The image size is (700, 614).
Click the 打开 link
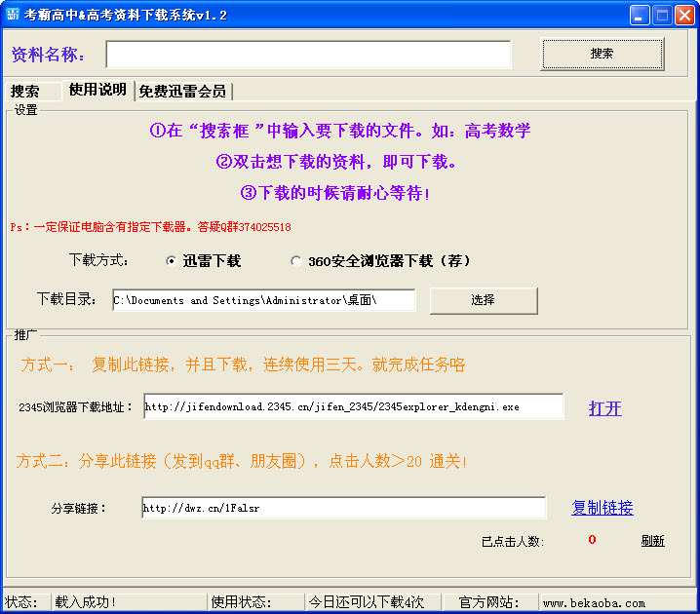pyautogui.click(x=604, y=408)
